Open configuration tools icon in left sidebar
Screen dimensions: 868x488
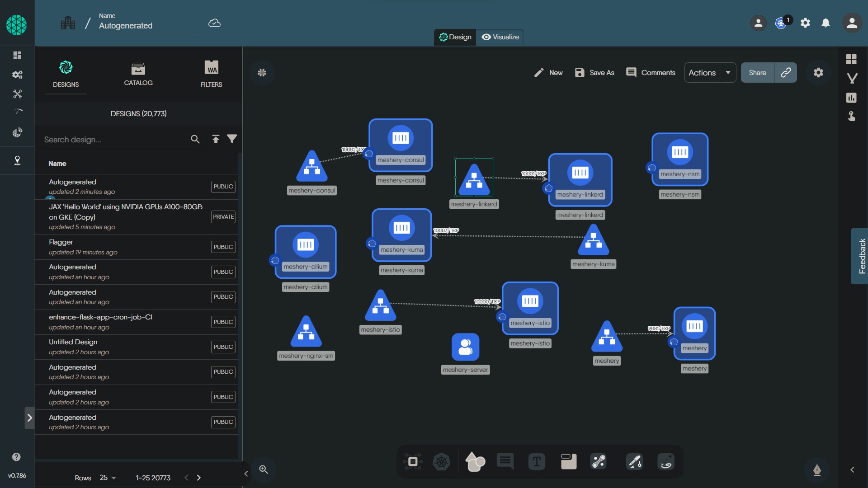(17, 94)
